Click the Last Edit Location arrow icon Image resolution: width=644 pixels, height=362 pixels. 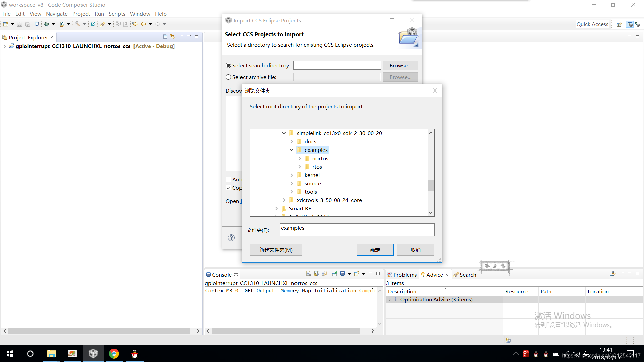pos(135,24)
